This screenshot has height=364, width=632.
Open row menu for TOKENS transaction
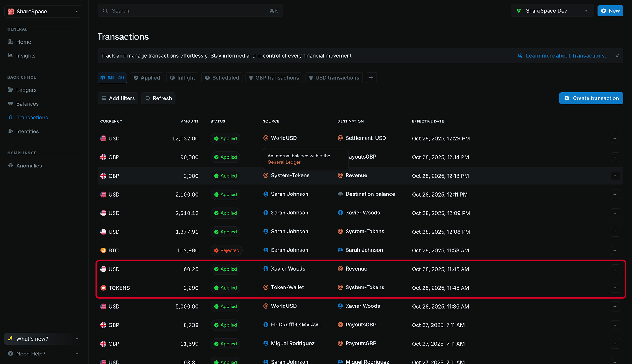tap(616, 288)
